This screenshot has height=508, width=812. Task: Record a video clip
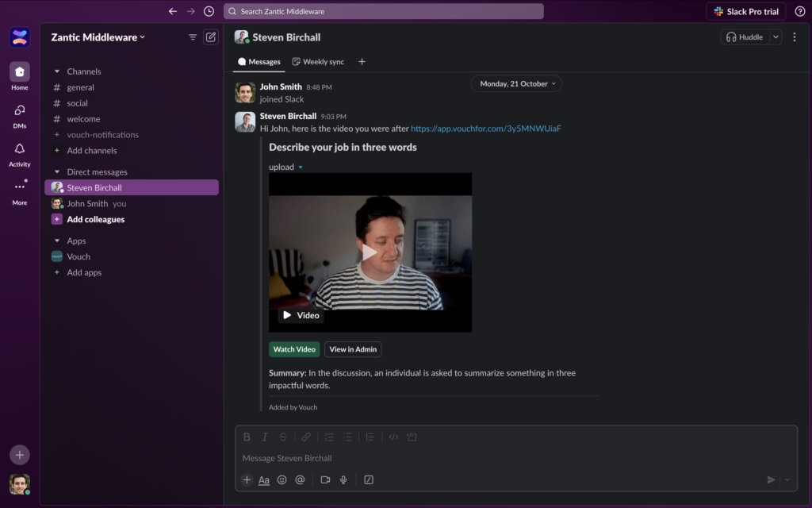pyautogui.click(x=325, y=480)
